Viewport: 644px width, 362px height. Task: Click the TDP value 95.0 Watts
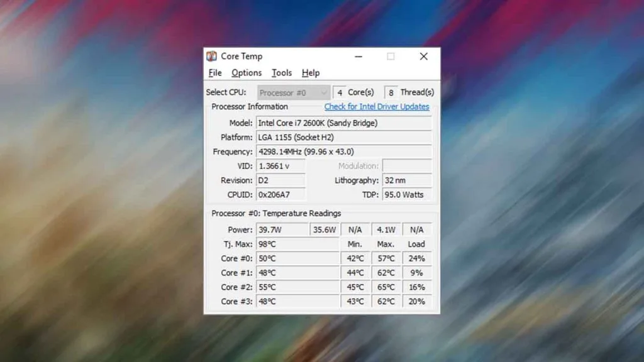tap(407, 195)
